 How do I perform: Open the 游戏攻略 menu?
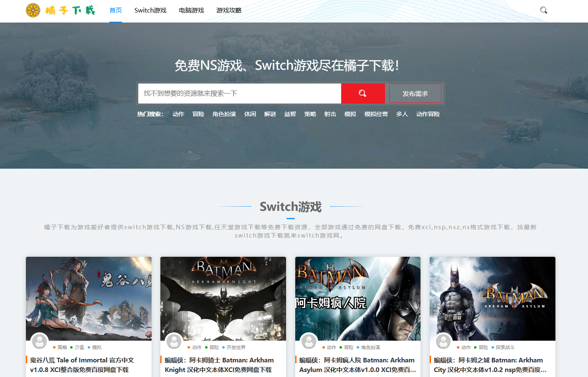(x=229, y=10)
